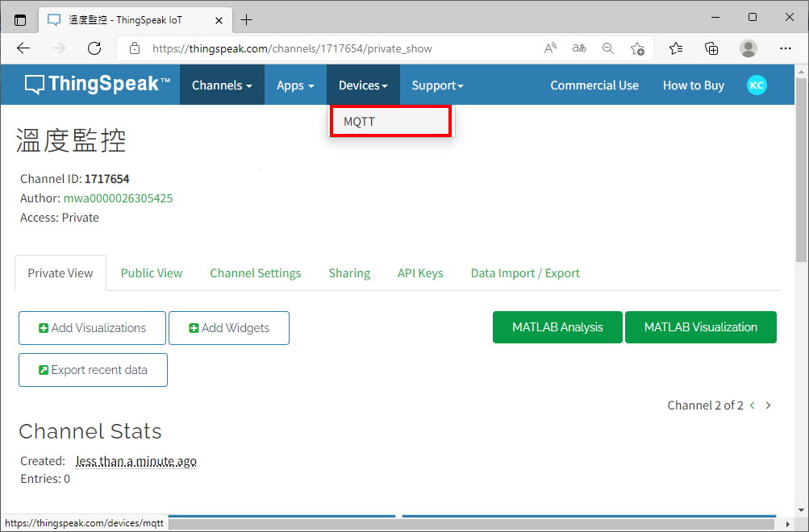Expand the Channels dropdown menu
This screenshot has width=809, height=532.
point(222,85)
